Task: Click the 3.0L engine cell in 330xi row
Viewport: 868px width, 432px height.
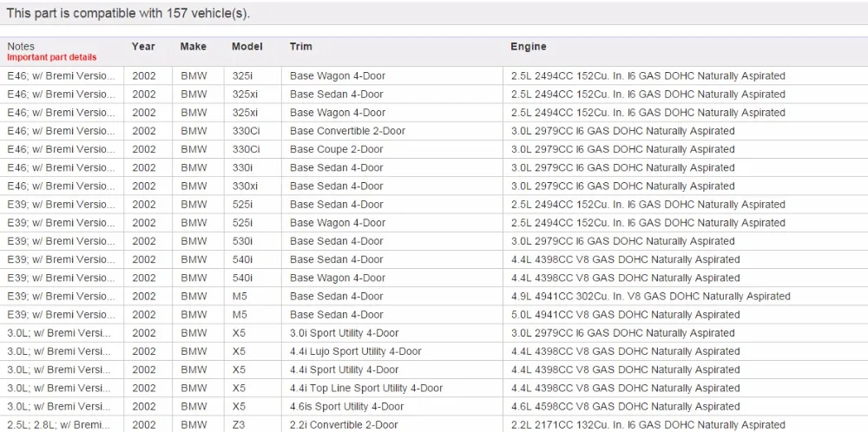Action: click(622, 186)
